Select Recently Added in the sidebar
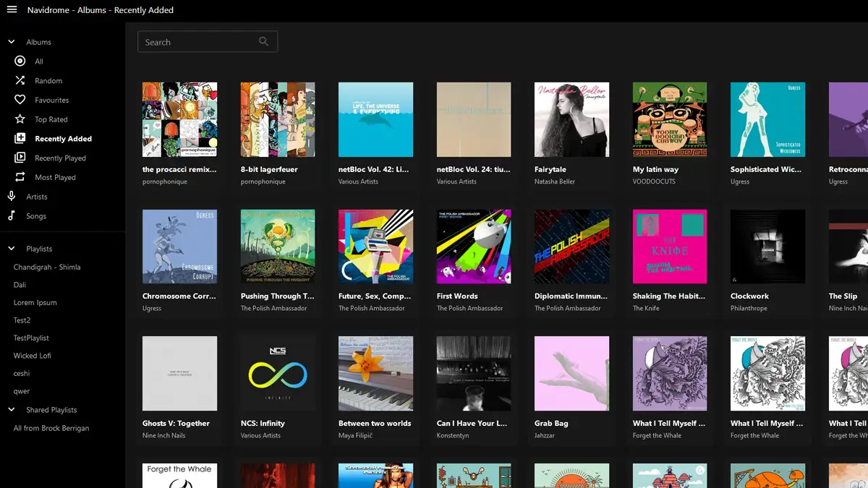 tap(63, 139)
